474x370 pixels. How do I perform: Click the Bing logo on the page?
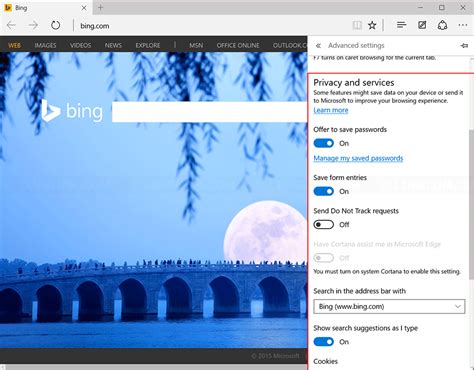tap(72, 111)
